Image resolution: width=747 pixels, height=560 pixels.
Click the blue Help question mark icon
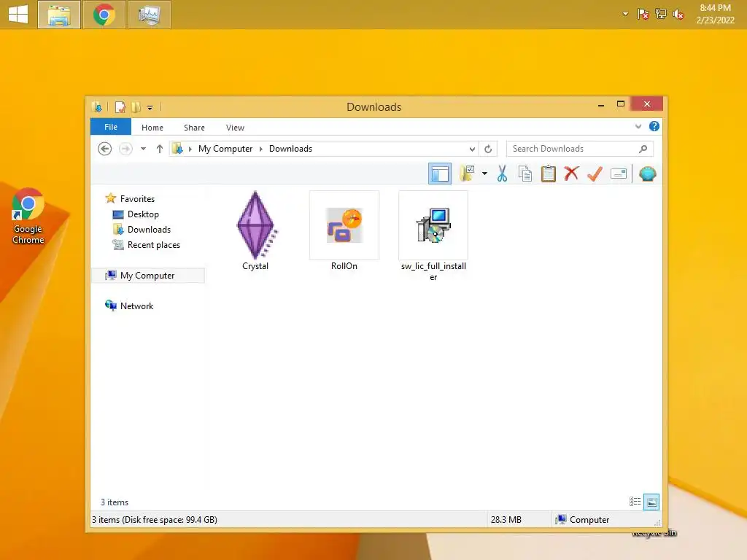point(654,126)
